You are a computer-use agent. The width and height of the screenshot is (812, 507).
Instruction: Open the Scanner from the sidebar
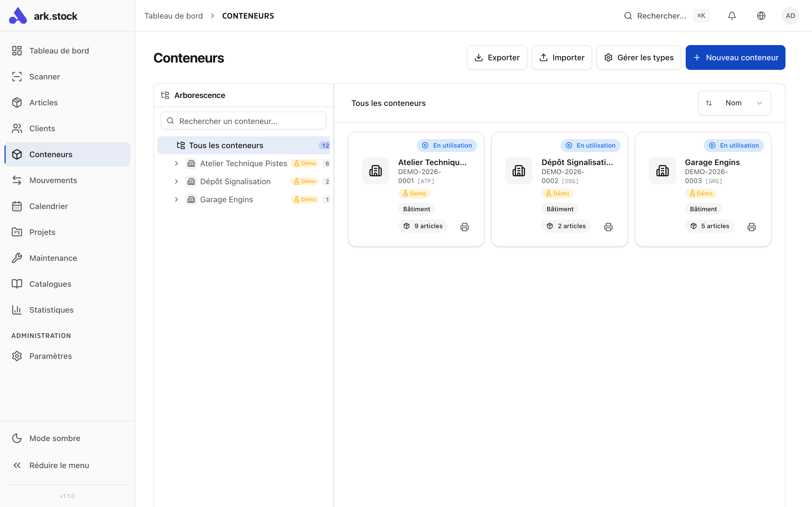click(x=45, y=76)
